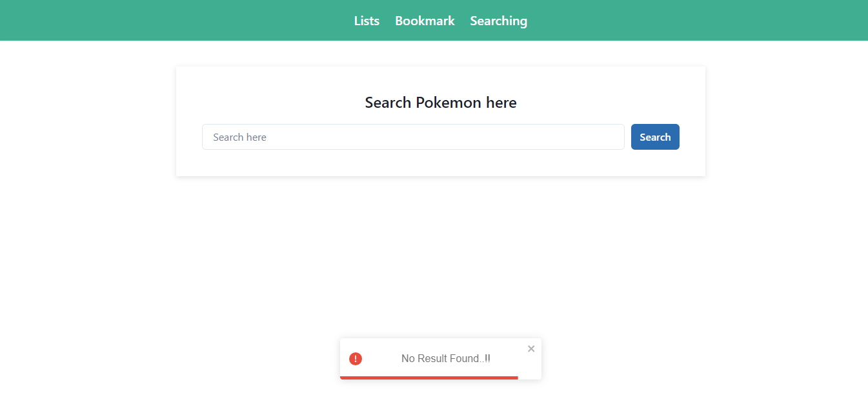This screenshot has width=868, height=395.
Task: Dismiss the No Result Found notification
Action: [x=531, y=349]
